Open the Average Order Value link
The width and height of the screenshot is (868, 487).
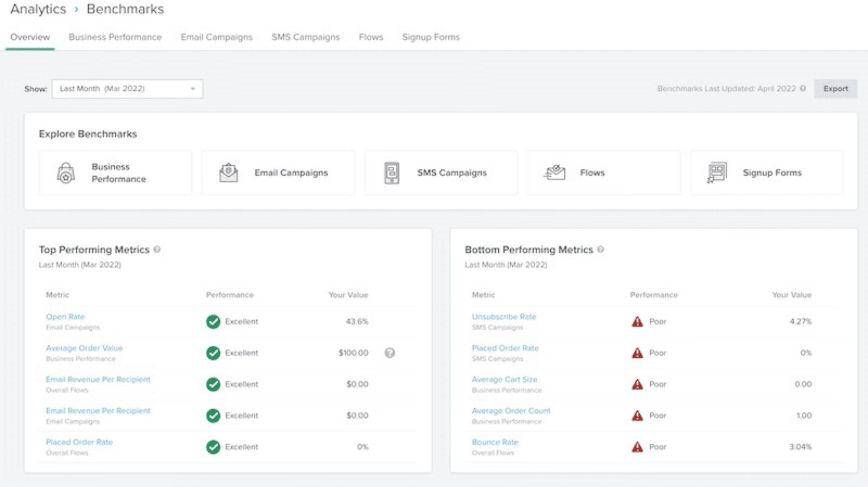[84, 348]
